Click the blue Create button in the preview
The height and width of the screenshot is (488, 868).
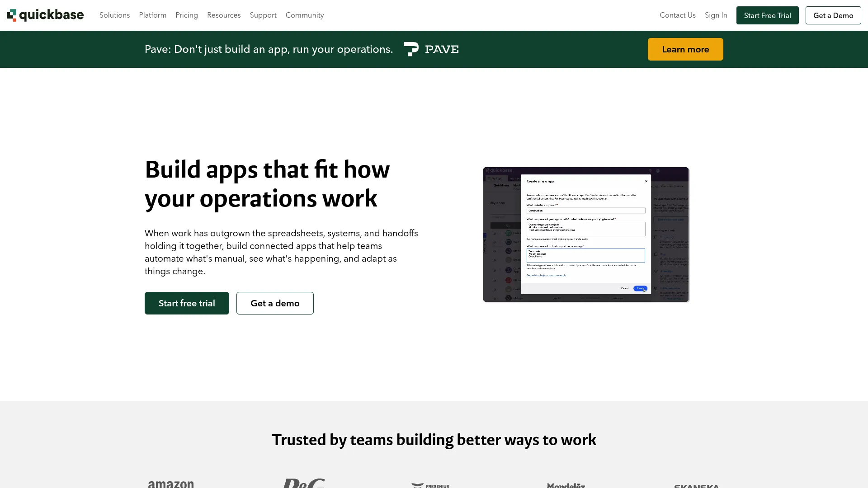(640, 288)
